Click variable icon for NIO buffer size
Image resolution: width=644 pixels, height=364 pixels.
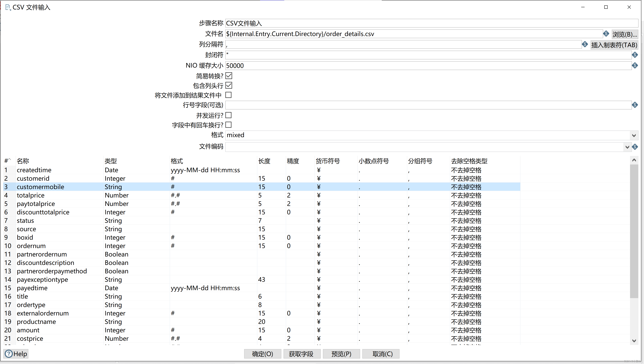point(635,66)
